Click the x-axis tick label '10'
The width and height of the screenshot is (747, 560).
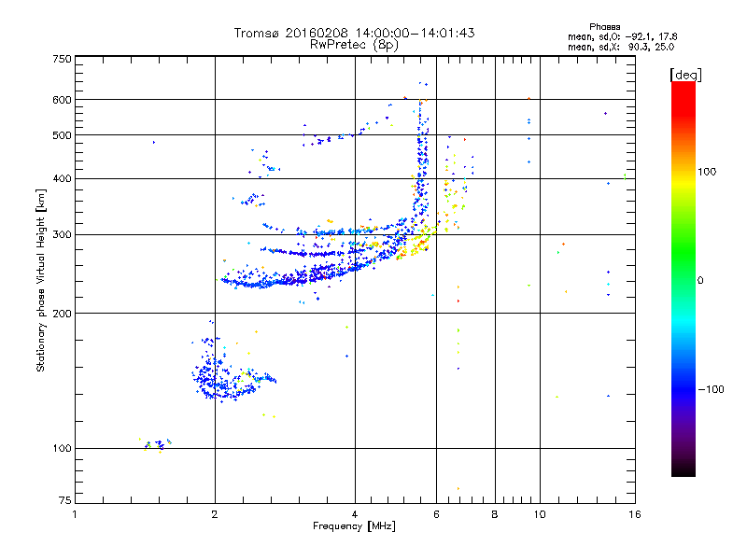[540, 514]
